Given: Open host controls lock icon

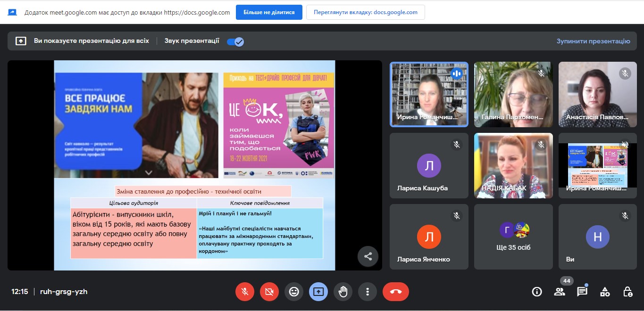Looking at the screenshot, I should coord(627,292).
